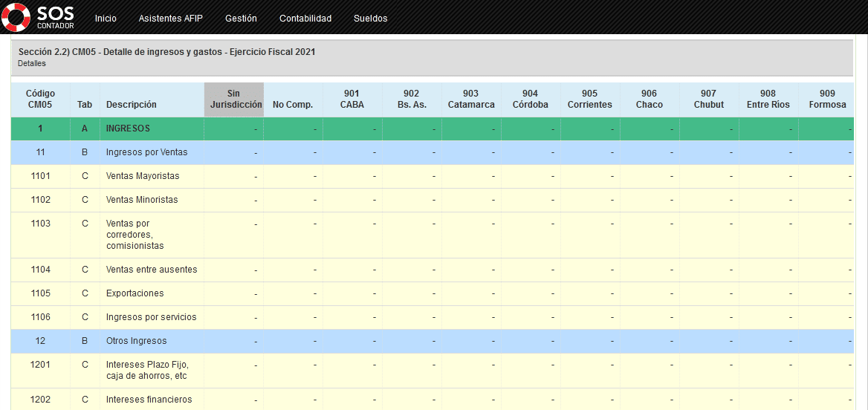
Task: Click the Detalles link under section title
Action: click(x=32, y=64)
